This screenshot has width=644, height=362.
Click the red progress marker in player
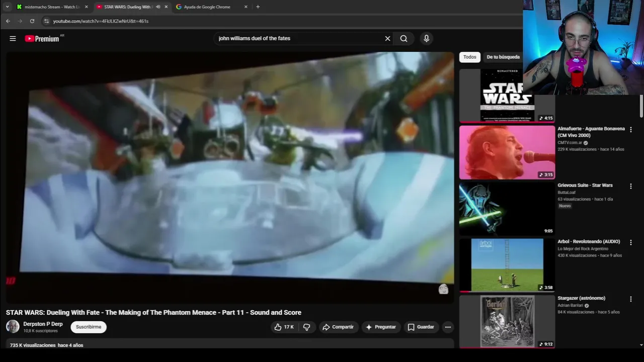11,281
